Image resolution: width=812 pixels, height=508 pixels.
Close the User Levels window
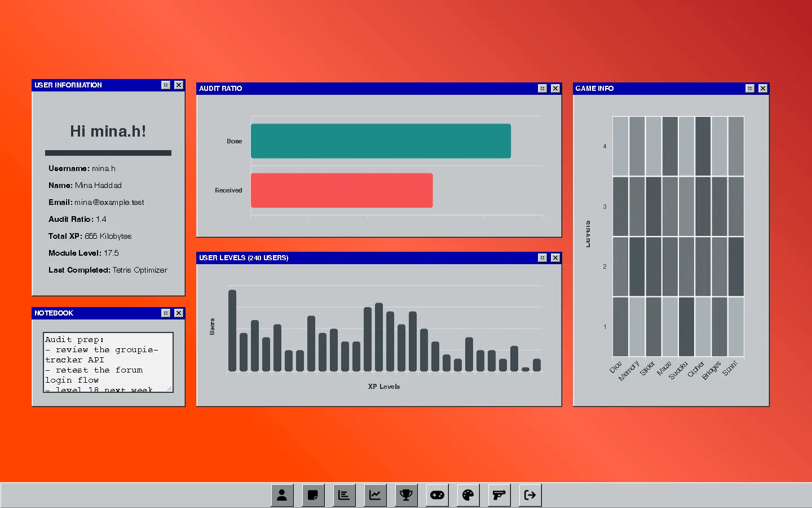(555, 257)
